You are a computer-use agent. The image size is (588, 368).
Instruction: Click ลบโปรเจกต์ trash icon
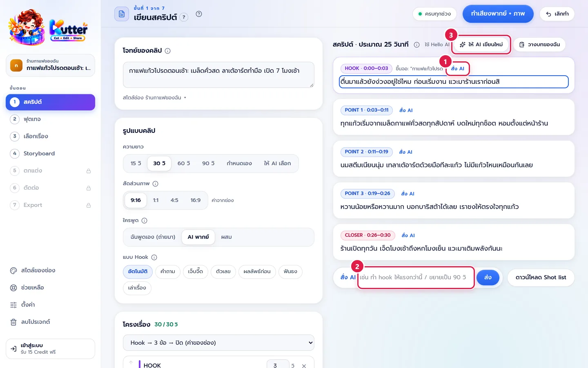click(x=13, y=322)
